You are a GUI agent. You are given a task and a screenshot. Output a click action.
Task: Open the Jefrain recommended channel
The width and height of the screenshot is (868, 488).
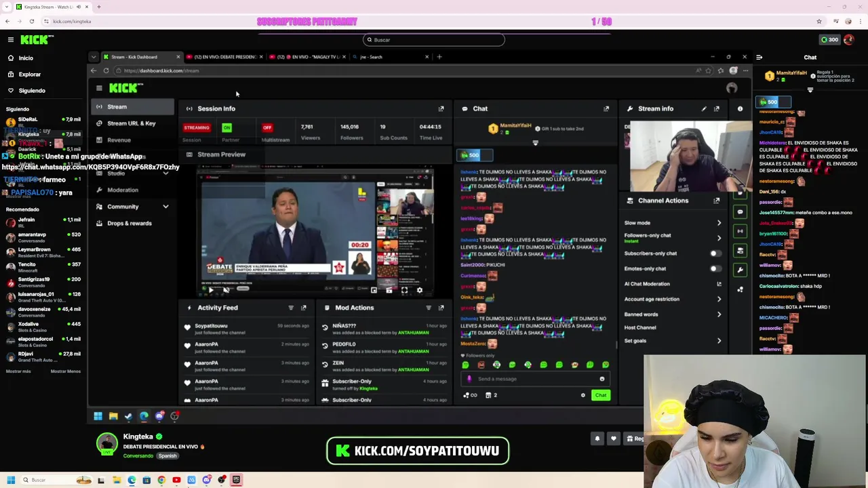pos(42,223)
